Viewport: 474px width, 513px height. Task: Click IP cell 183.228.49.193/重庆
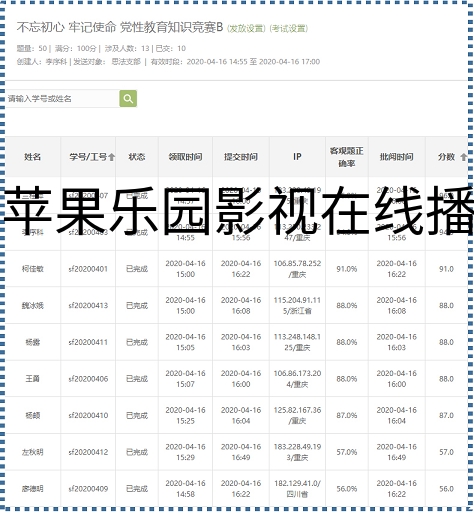[x=297, y=452]
